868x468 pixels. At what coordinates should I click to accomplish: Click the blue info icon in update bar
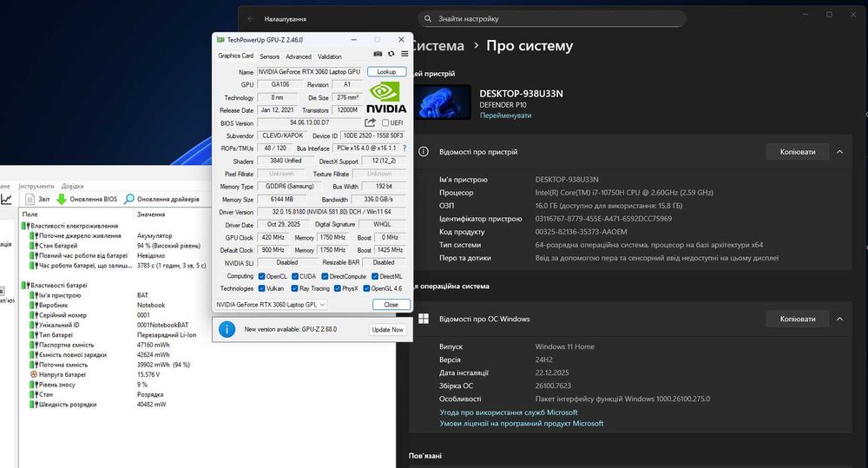(x=227, y=329)
